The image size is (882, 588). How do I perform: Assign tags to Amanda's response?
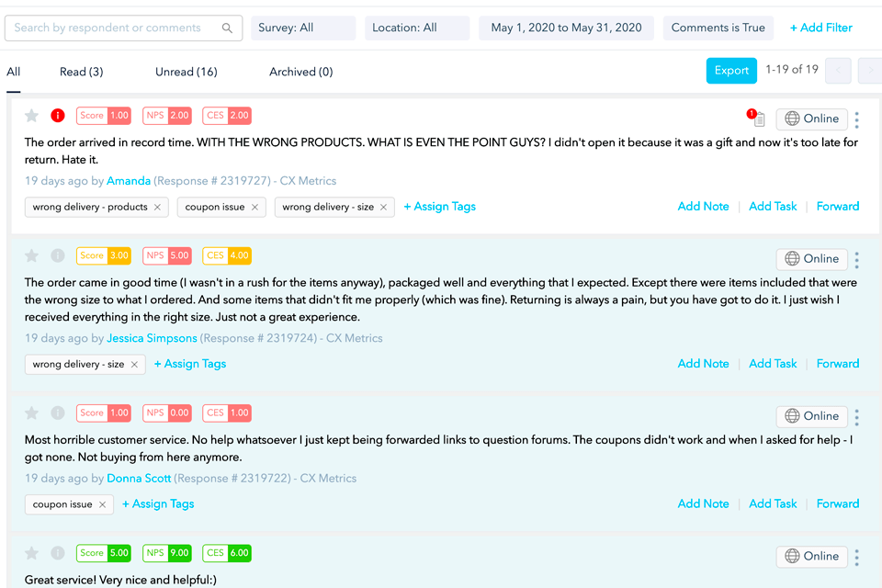click(440, 207)
